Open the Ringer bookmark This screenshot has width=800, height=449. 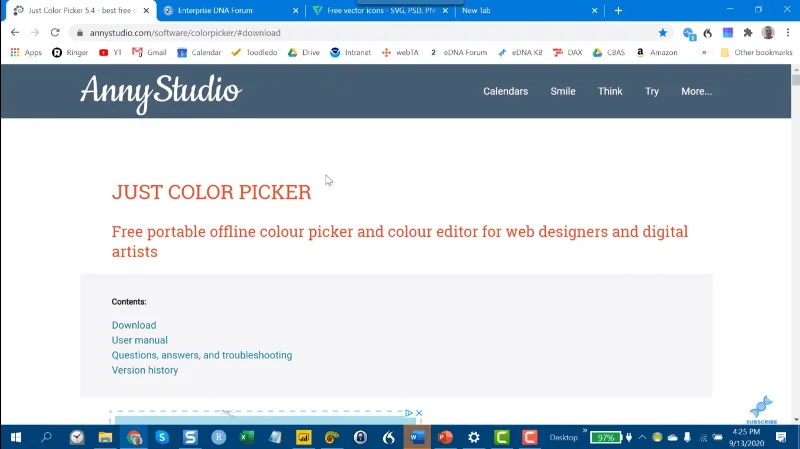70,53
